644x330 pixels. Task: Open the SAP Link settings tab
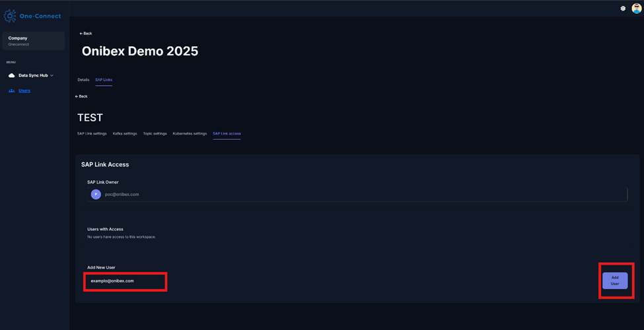(92, 133)
